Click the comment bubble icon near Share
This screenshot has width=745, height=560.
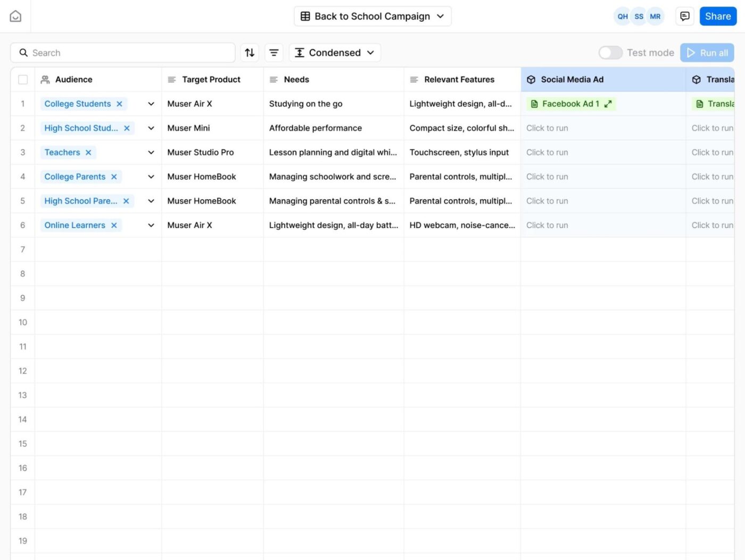click(684, 16)
